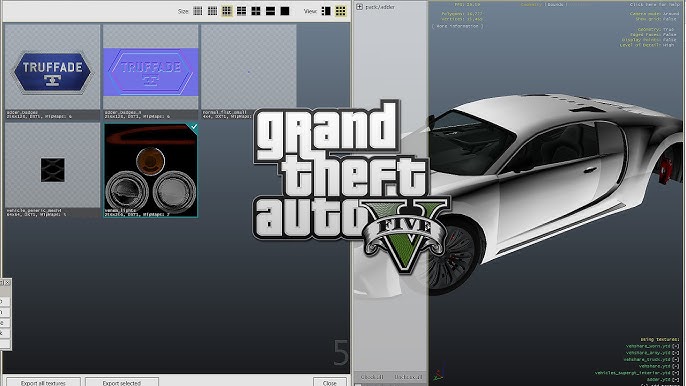Expand the pack:/adder tree node
Viewport: 686px width, 386px height.
tap(359, 7)
